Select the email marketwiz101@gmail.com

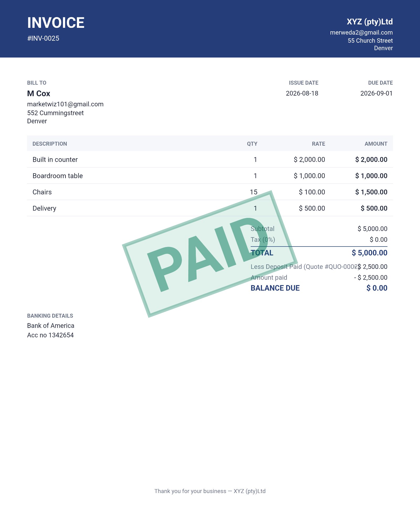pyautogui.click(x=65, y=104)
